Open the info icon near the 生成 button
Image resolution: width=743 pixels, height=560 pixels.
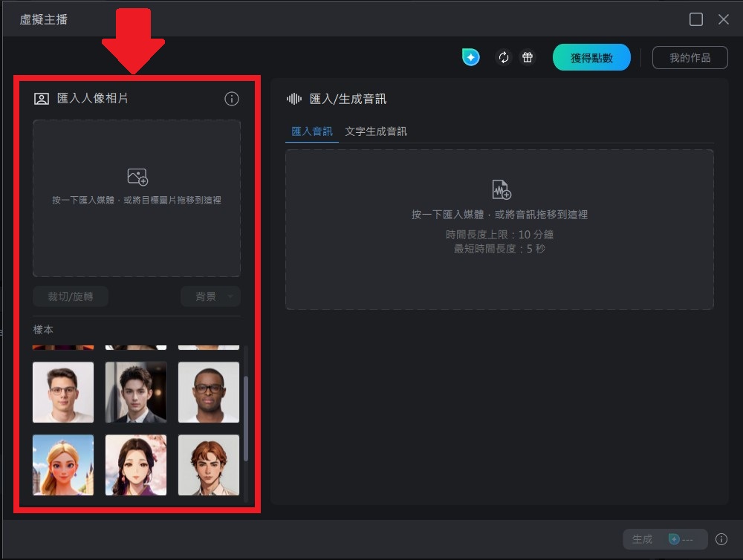coord(721,539)
